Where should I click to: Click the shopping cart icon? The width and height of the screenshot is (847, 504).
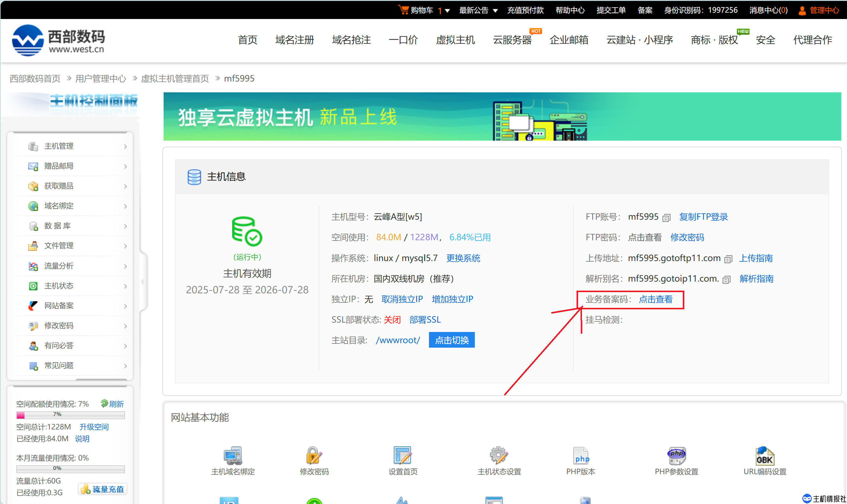403,10
